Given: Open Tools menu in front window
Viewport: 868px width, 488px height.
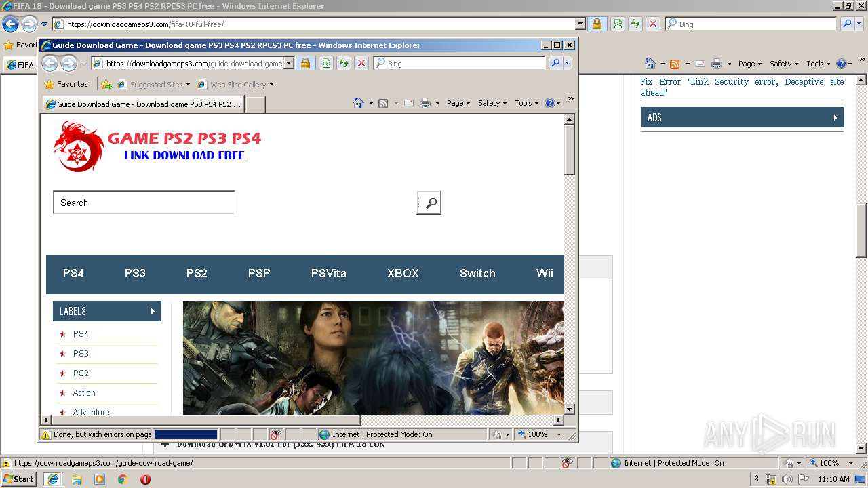Looking at the screenshot, I should (527, 103).
